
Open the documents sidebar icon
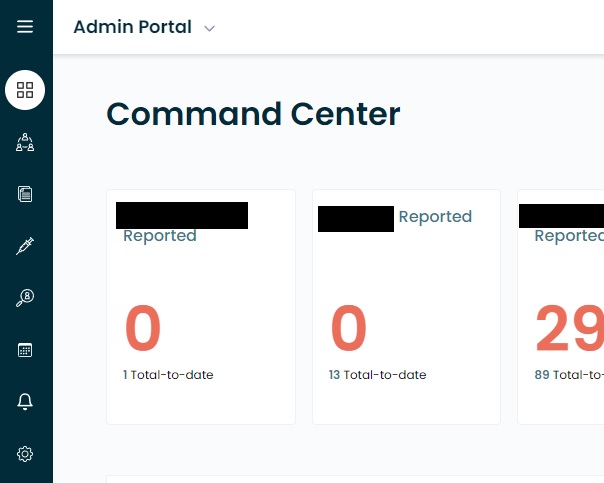pyautogui.click(x=25, y=194)
